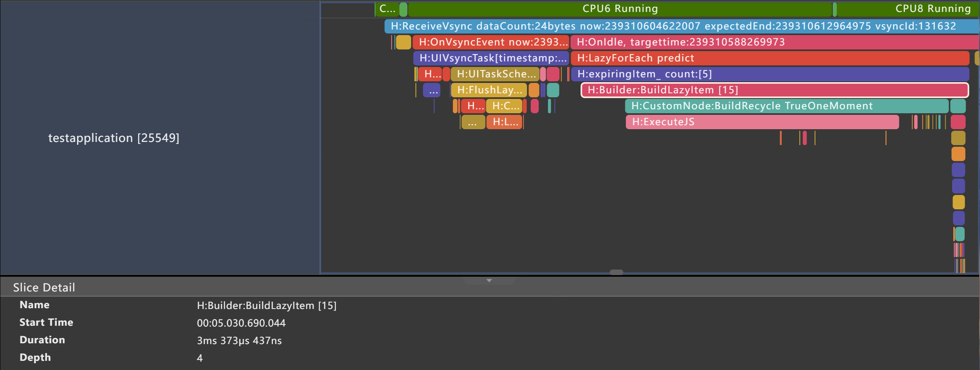Viewport: 980px width, 370px height.
Task: Click the Start Time value 00:05.030.690.044
Action: click(241, 323)
